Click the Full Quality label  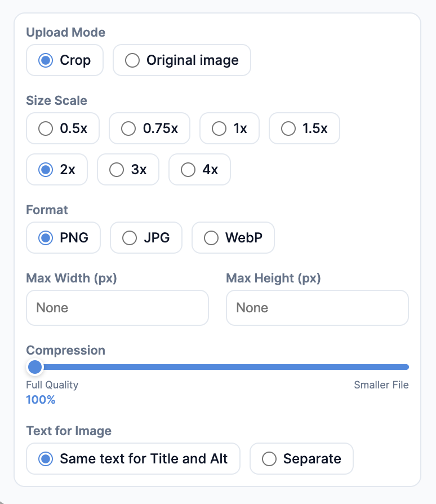coord(52,385)
